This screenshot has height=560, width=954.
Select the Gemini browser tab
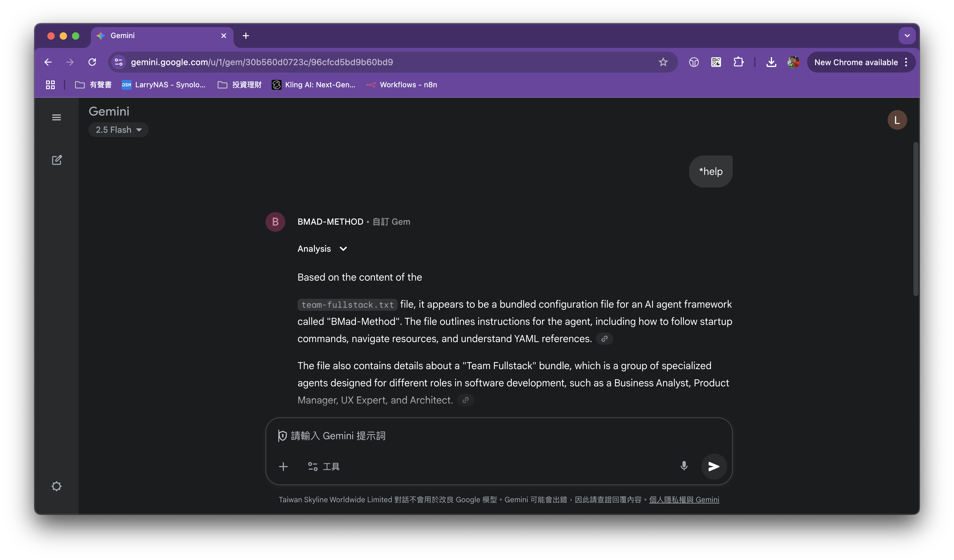pyautogui.click(x=162, y=36)
